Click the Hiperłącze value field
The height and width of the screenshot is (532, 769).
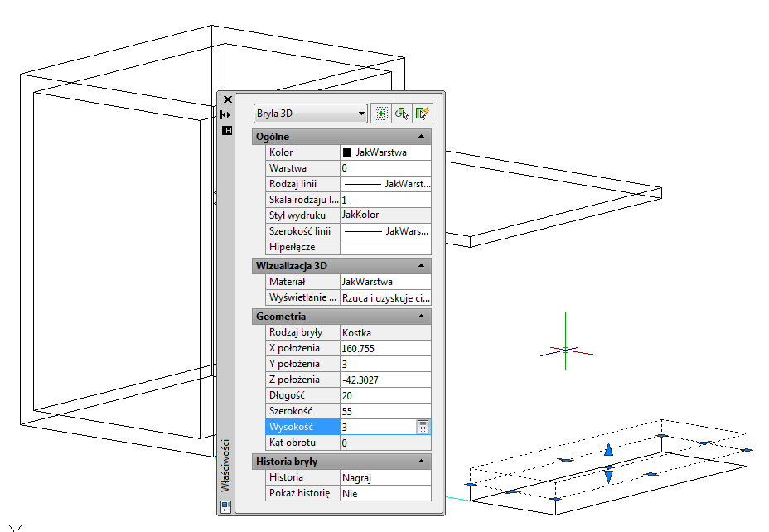point(385,247)
